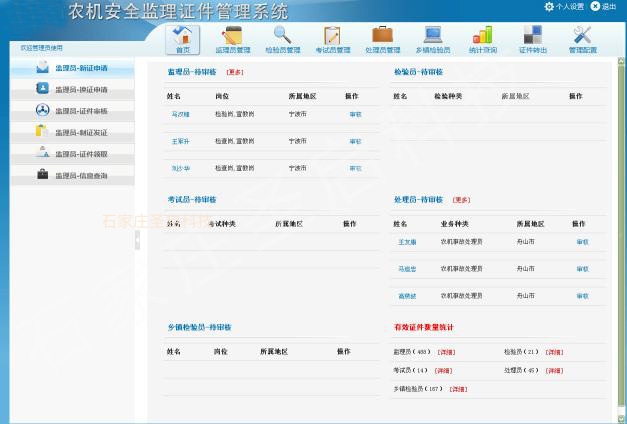Click the 个人设置 text at top right

click(569, 6)
